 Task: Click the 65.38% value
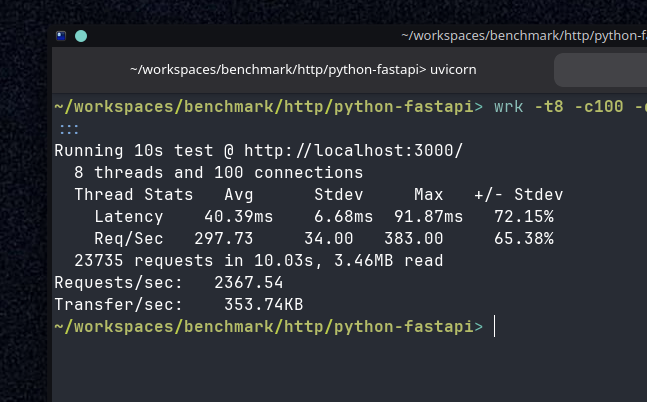tap(524, 239)
